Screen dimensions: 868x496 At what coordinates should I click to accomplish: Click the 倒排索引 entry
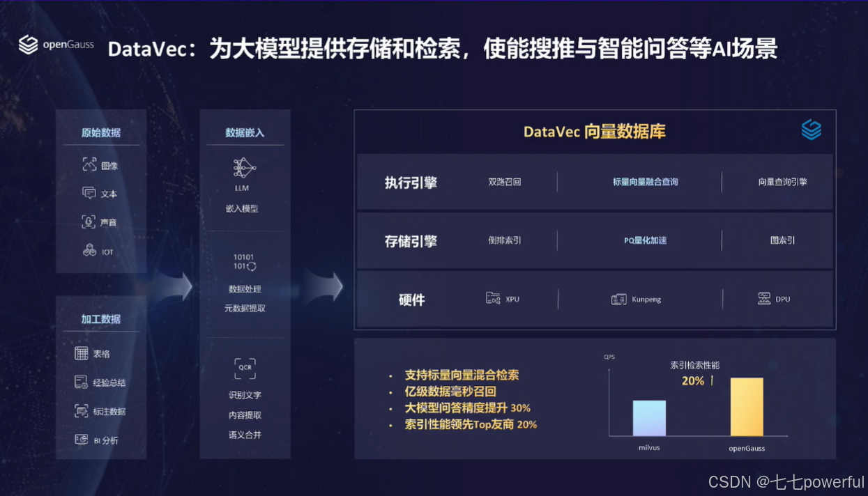pos(505,240)
